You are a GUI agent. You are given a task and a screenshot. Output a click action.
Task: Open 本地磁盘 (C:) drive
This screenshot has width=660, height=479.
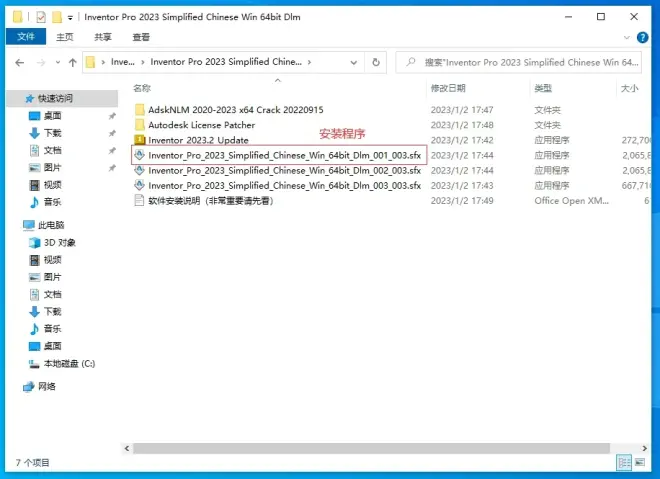point(69,364)
